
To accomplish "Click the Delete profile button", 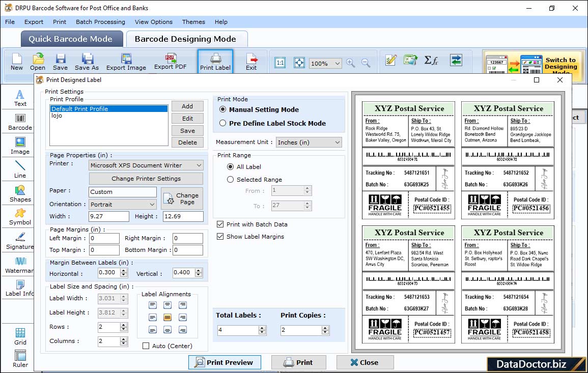I will tap(187, 142).
